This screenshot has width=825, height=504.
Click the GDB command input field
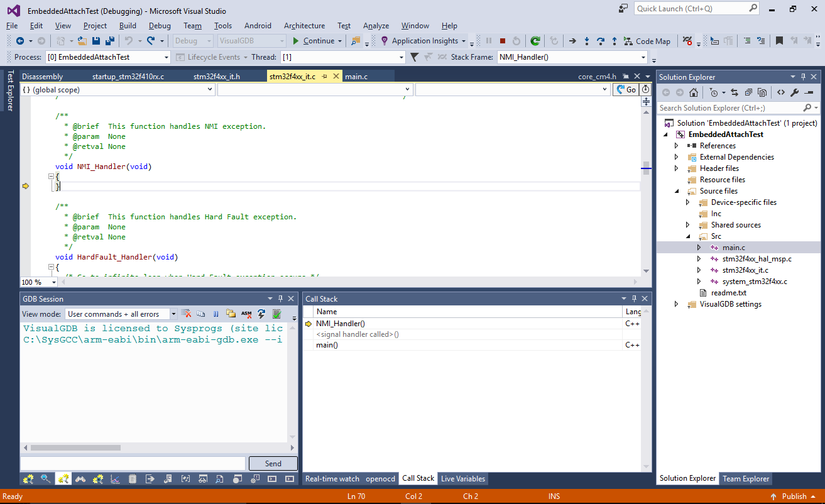[x=133, y=463]
